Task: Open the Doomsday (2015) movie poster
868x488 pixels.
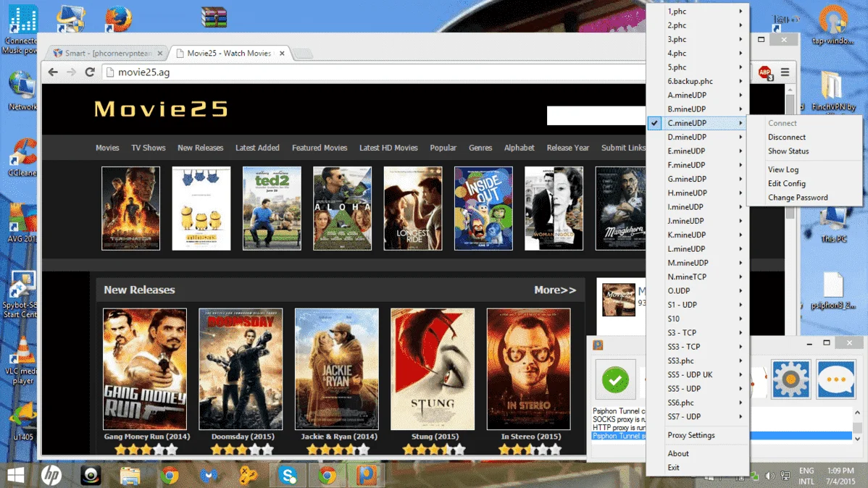Action: (x=241, y=369)
